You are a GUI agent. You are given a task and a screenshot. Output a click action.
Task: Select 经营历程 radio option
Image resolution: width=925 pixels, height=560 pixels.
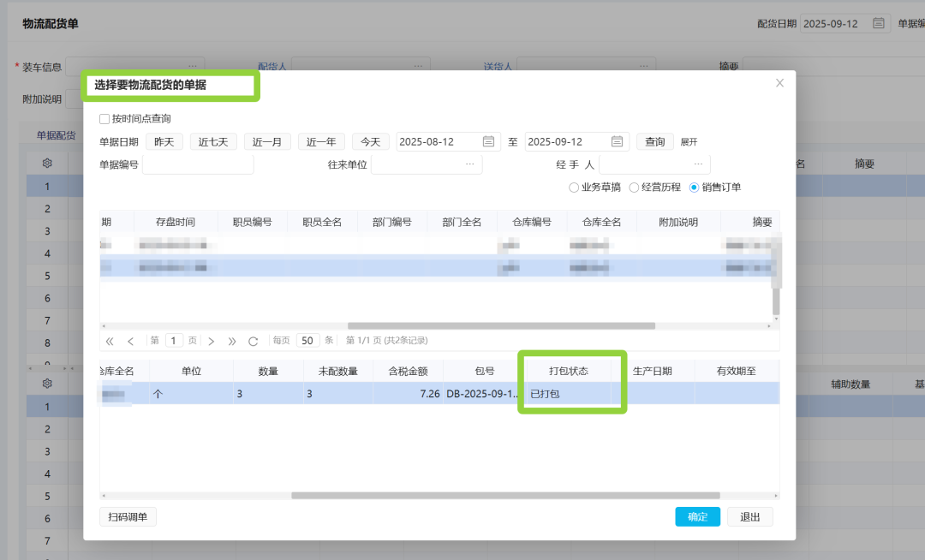(x=634, y=188)
